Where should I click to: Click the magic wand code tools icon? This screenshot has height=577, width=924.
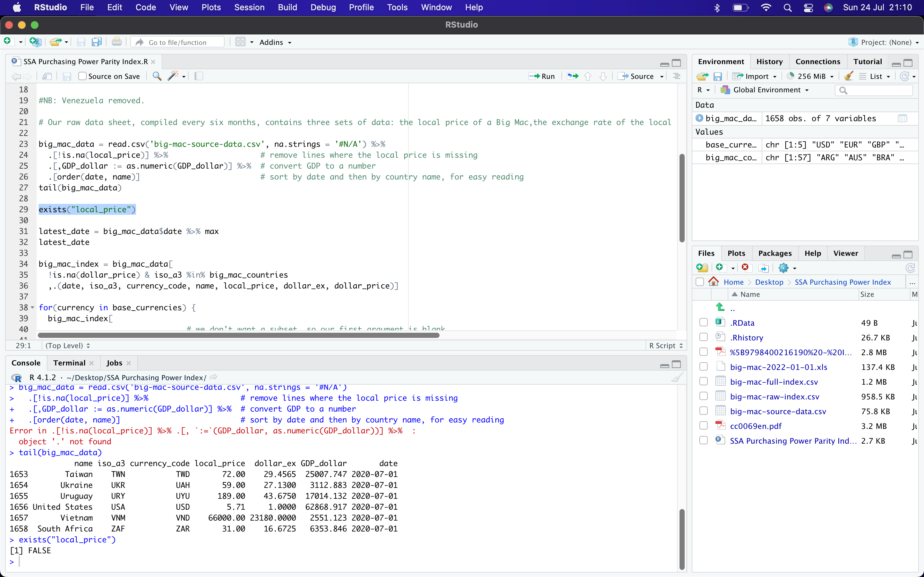pyautogui.click(x=173, y=76)
